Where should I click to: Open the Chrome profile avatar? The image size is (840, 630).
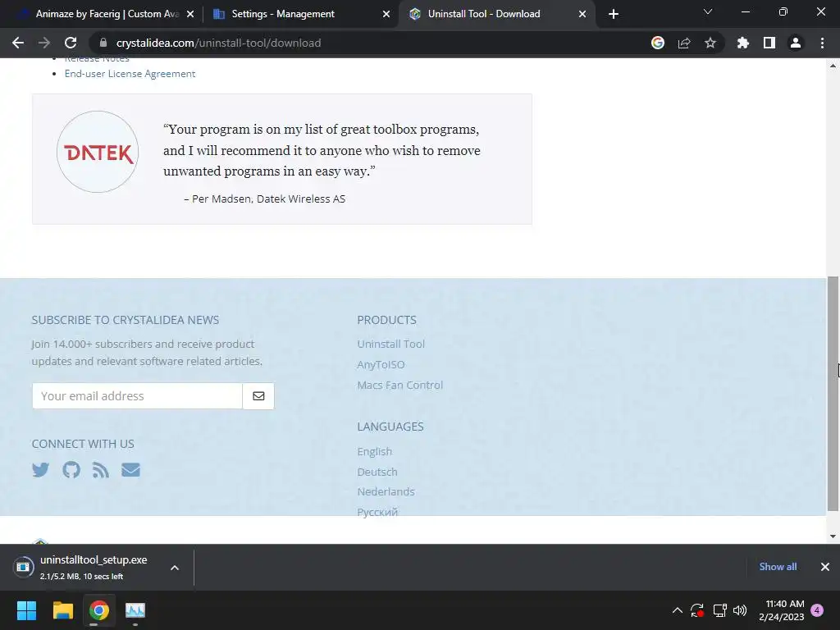point(796,43)
